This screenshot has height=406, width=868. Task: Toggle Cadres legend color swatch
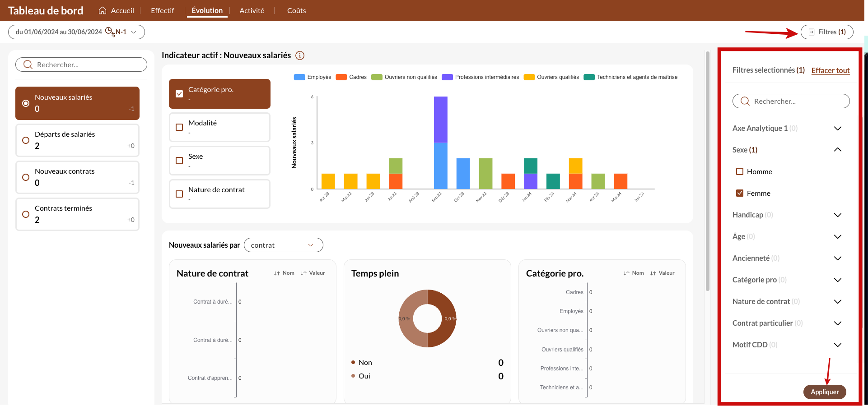pyautogui.click(x=341, y=77)
